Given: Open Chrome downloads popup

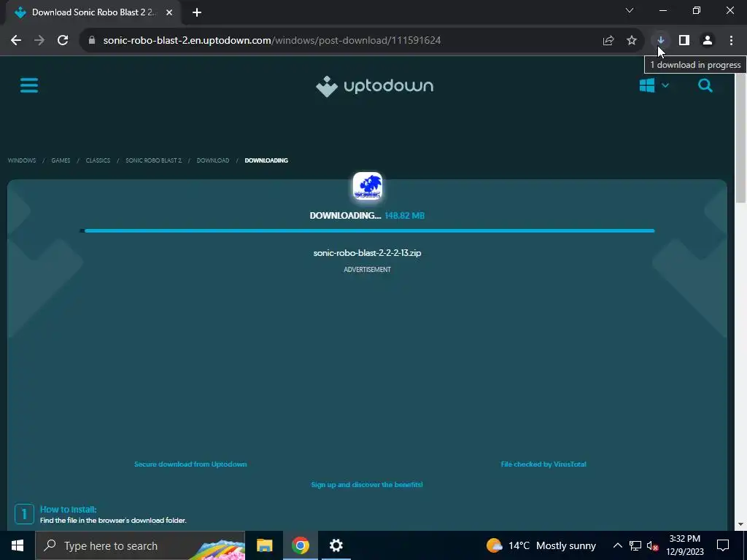Looking at the screenshot, I should point(661,41).
